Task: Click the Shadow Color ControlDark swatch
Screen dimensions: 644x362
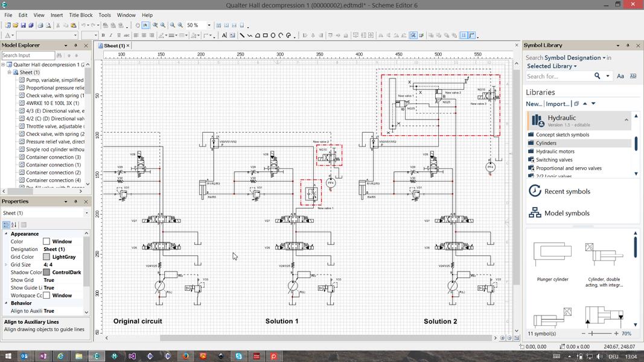Action: (46, 272)
